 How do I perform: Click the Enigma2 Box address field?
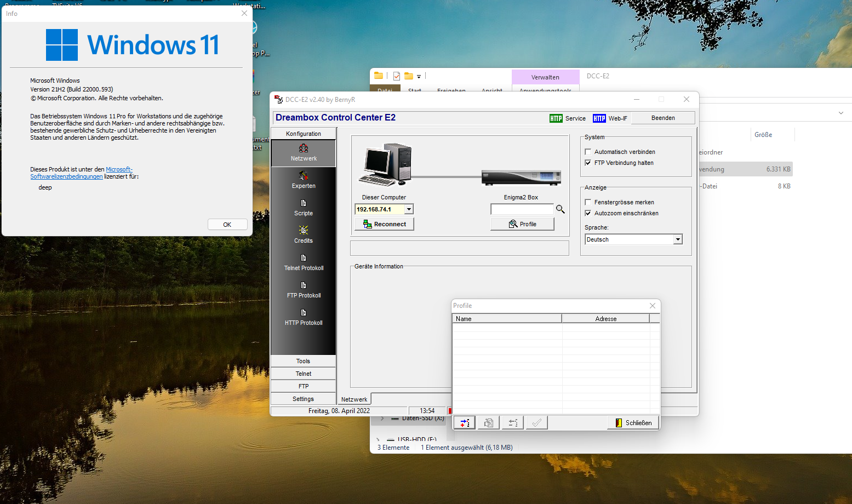[522, 209]
